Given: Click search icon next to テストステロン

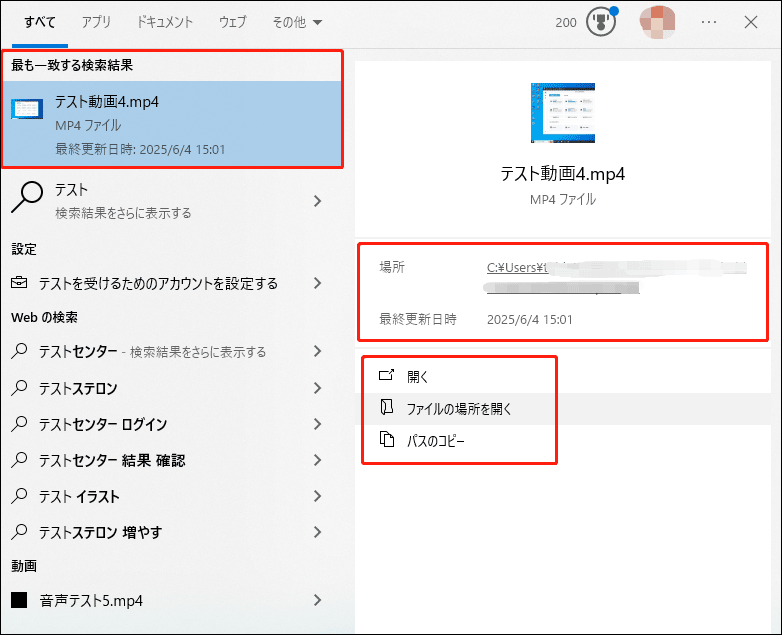Looking at the screenshot, I should click(19, 388).
